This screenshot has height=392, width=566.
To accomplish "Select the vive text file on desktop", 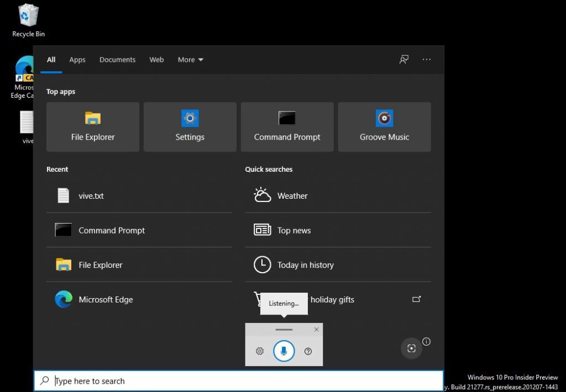I will (27, 127).
